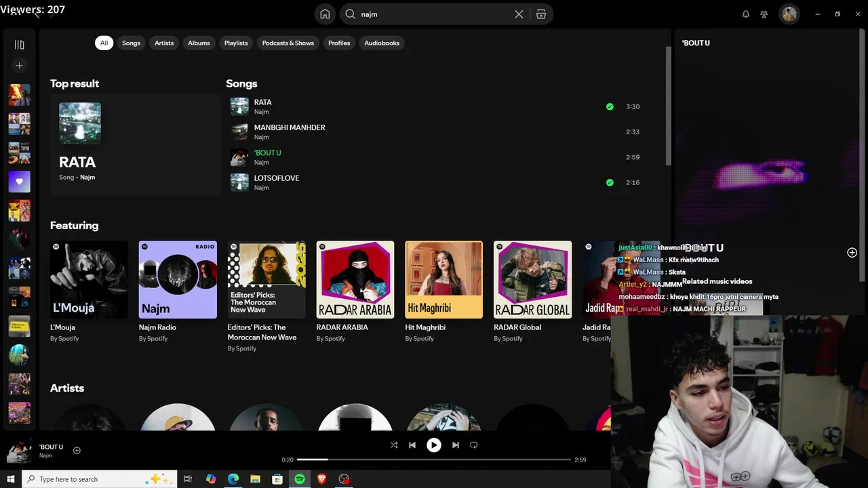Screen dimensions: 868x488
Task: Select the Audiobooks filter chip
Action: tap(382, 43)
